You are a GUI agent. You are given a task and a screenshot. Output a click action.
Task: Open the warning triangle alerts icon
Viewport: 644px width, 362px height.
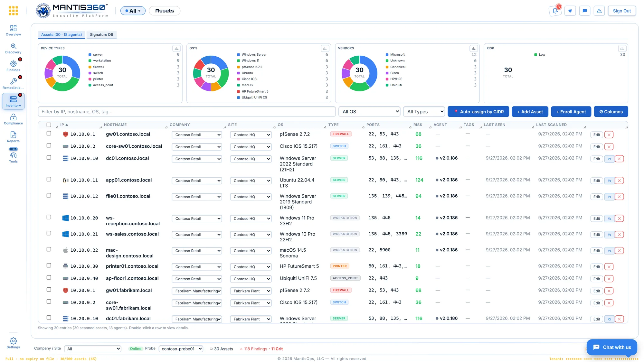(x=599, y=11)
